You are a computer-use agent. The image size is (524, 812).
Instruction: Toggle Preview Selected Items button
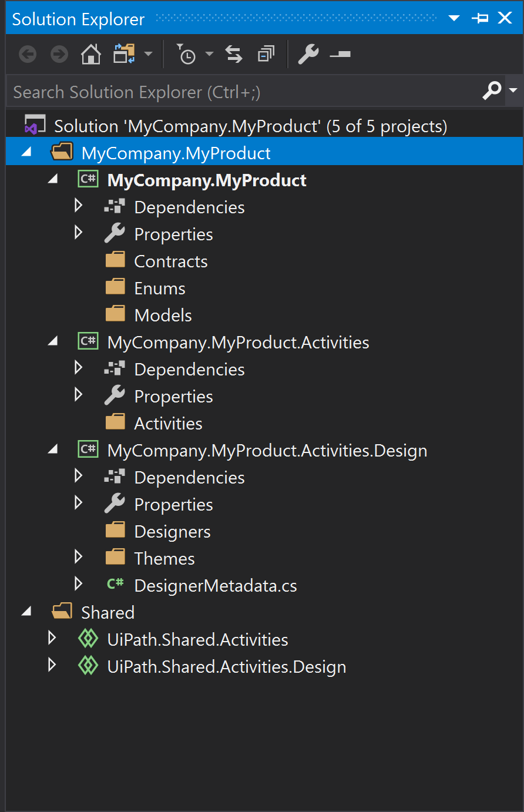[340, 55]
